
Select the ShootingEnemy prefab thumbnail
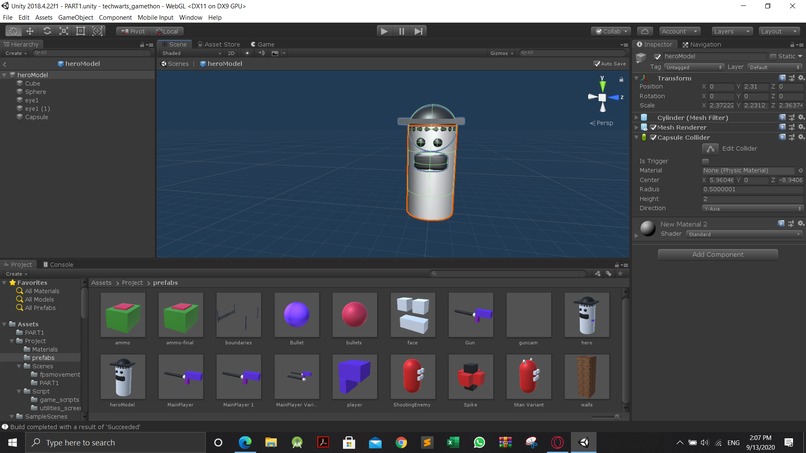[x=412, y=377]
